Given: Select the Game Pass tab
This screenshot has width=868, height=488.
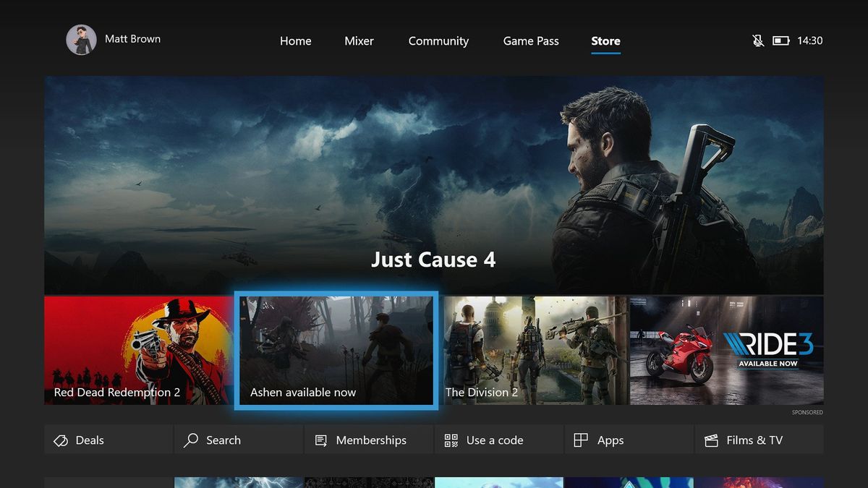Looking at the screenshot, I should coord(531,41).
